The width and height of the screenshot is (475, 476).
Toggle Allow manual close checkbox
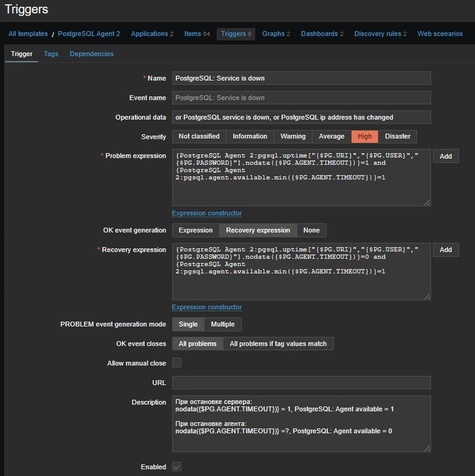[x=177, y=362]
